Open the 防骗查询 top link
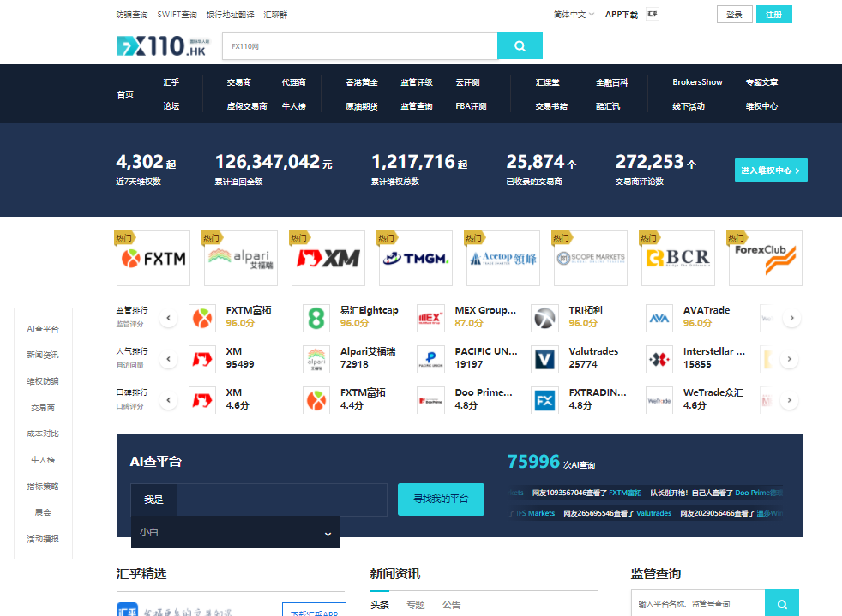842x616 pixels. click(x=132, y=15)
